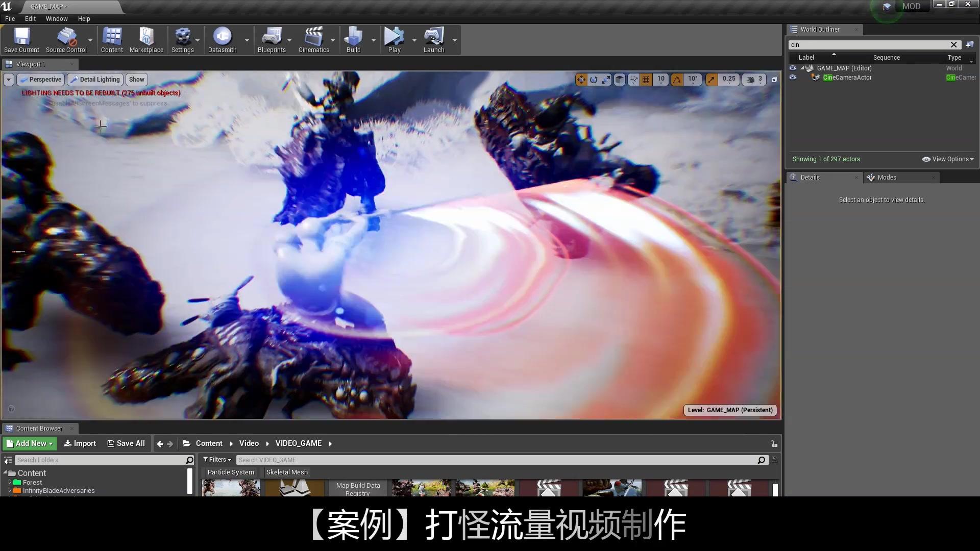Click the VIDEO_GAME breadcrumb path segment
Image resolution: width=980 pixels, height=551 pixels.
(299, 444)
